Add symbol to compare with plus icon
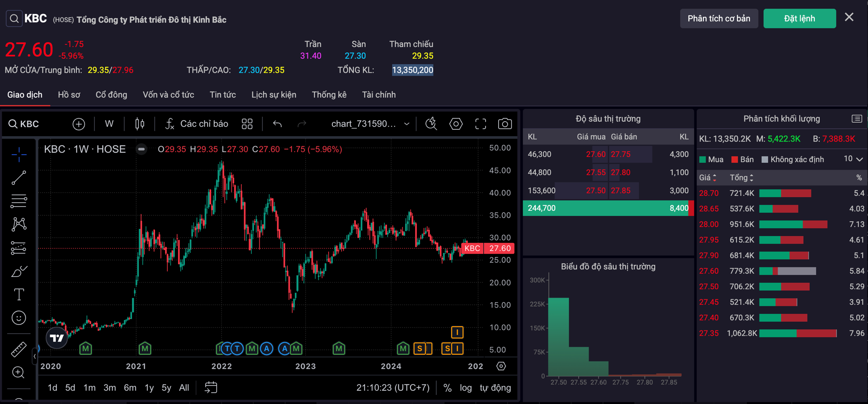This screenshot has width=868, height=404. [79, 124]
